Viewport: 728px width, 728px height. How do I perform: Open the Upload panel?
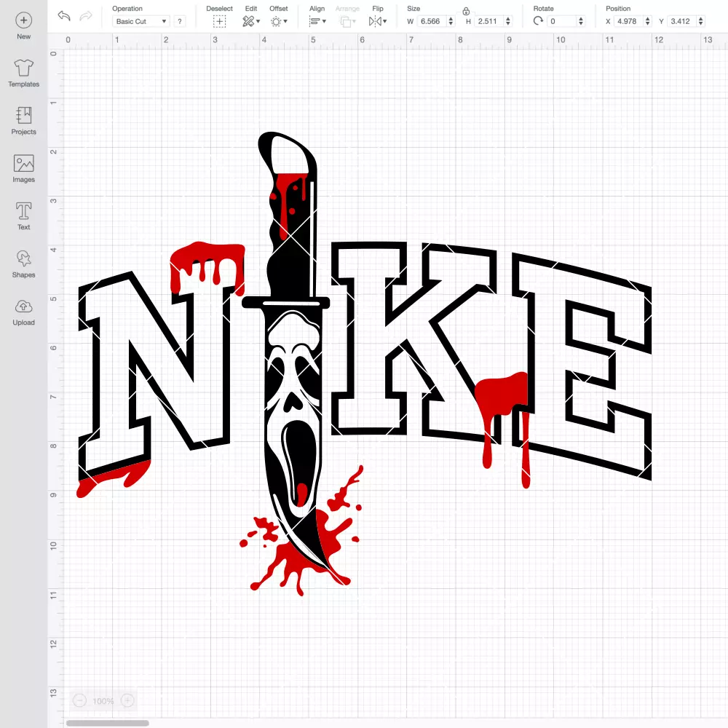click(24, 312)
